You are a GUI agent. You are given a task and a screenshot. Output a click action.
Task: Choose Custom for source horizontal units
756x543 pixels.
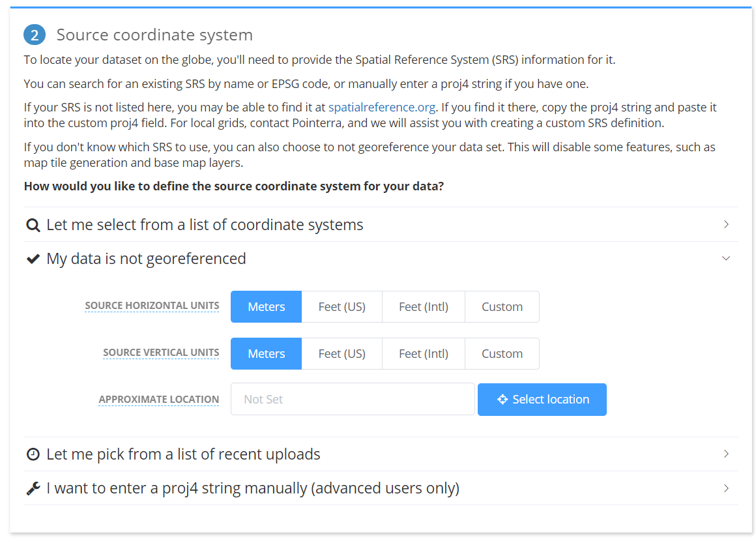click(x=502, y=307)
